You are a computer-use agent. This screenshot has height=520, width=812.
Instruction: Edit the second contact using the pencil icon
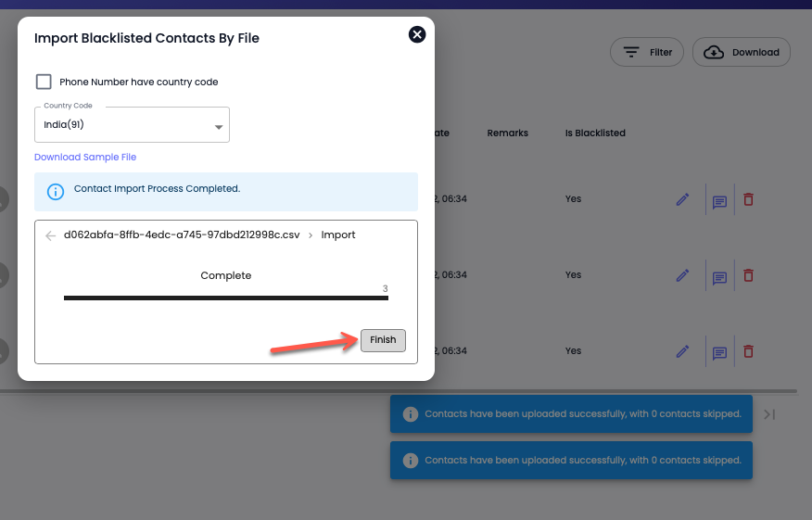[x=682, y=275]
